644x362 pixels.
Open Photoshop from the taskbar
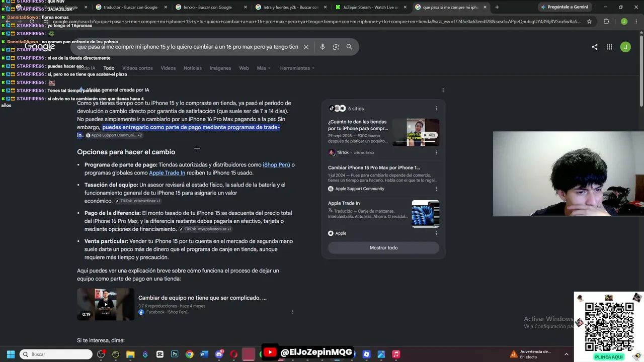(175, 354)
